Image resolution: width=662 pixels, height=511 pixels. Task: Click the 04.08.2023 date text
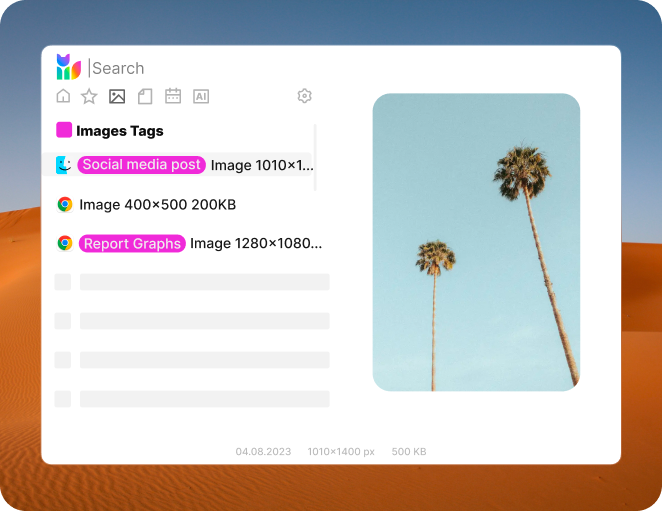[263, 451]
